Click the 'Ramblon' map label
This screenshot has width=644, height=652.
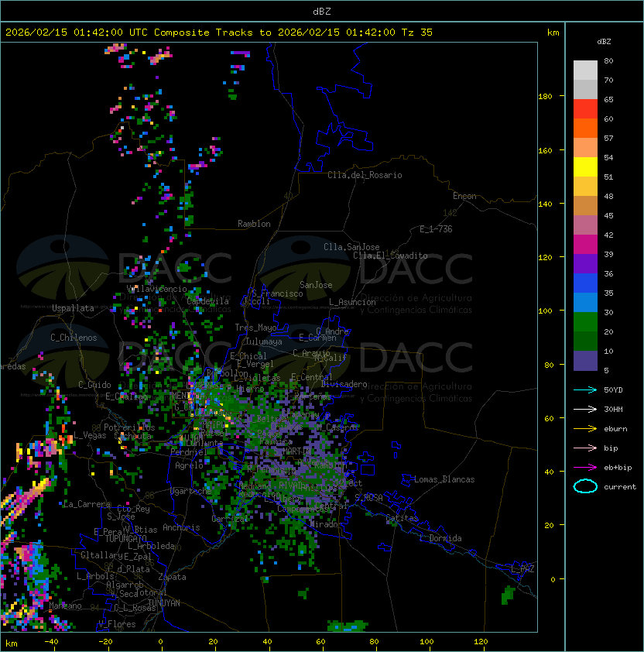[x=254, y=224]
